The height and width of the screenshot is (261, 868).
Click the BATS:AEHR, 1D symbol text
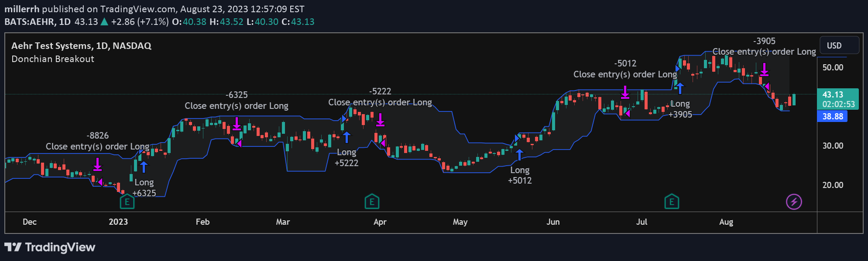[x=38, y=22]
